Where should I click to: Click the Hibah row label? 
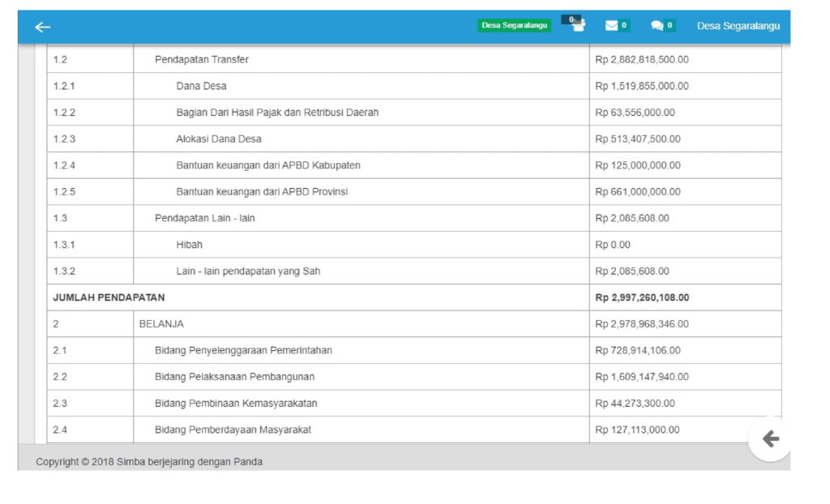pos(189,245)
